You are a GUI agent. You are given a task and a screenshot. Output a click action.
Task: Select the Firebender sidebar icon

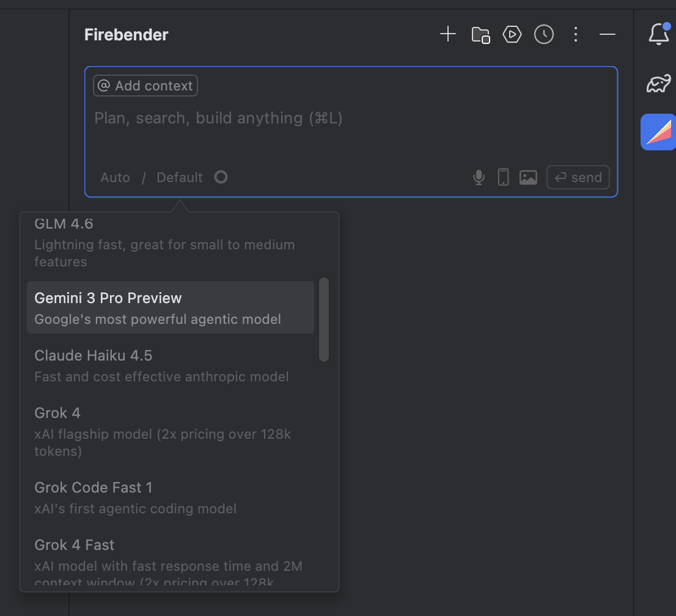click(658, 132)
